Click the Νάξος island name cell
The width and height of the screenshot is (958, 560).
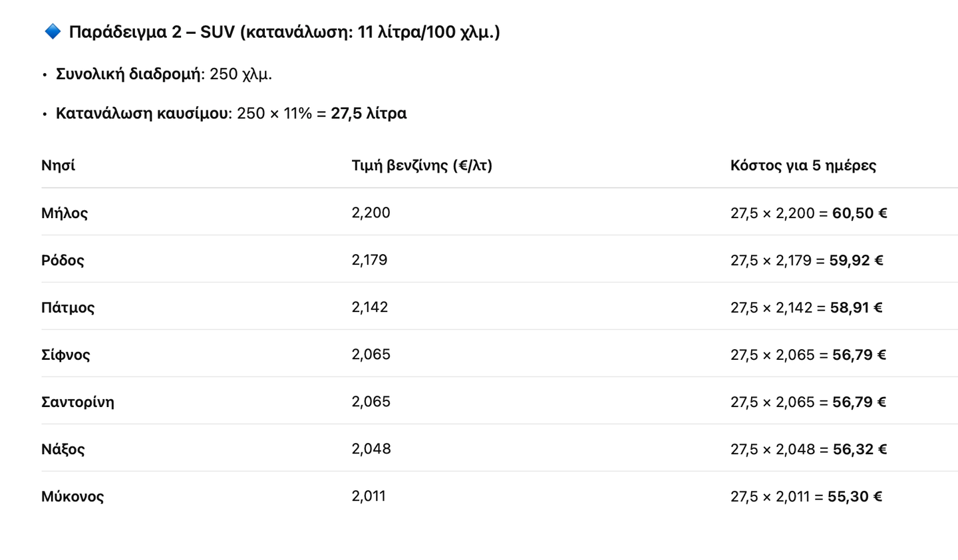pos(63,450)
